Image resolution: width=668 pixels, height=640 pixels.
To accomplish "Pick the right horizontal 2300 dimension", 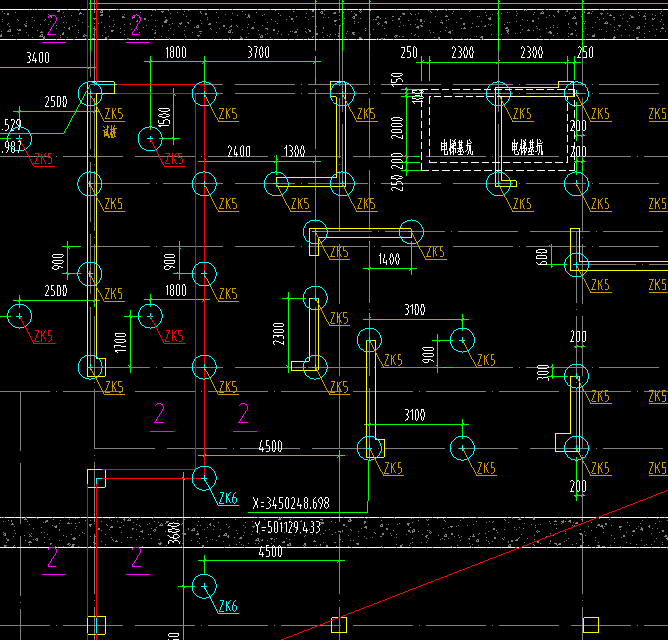I will click(x=531, y=52).
